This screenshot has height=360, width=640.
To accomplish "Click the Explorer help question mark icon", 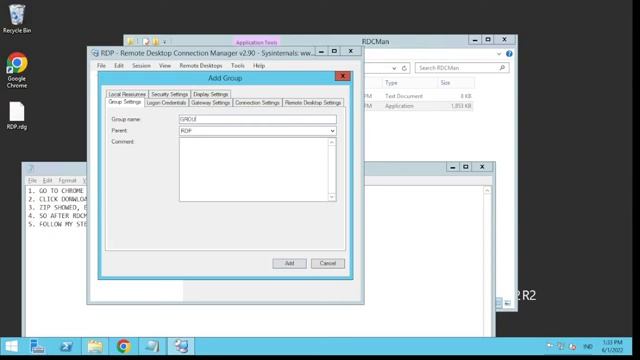I will point(509,53).
